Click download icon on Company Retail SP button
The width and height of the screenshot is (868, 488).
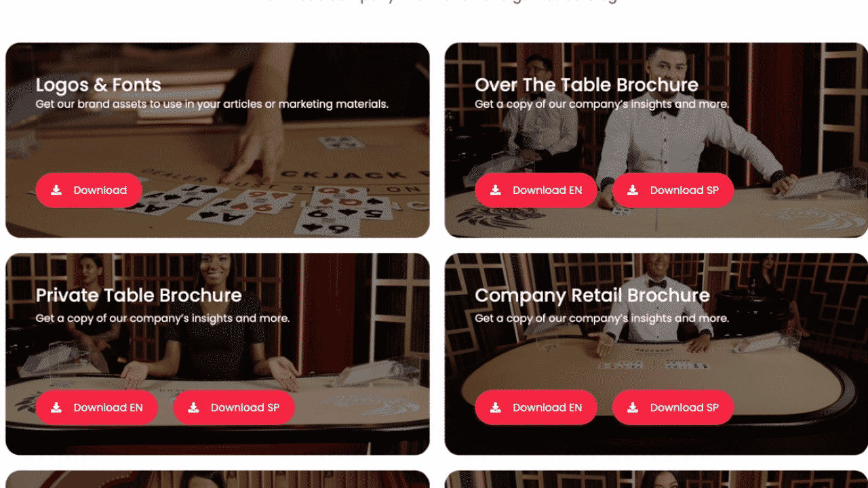(633, 407)
